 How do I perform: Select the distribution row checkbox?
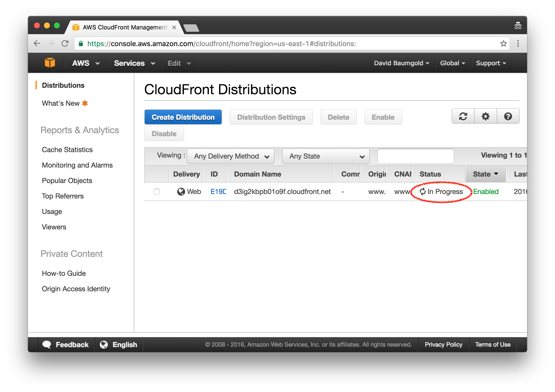click(157, 192)
